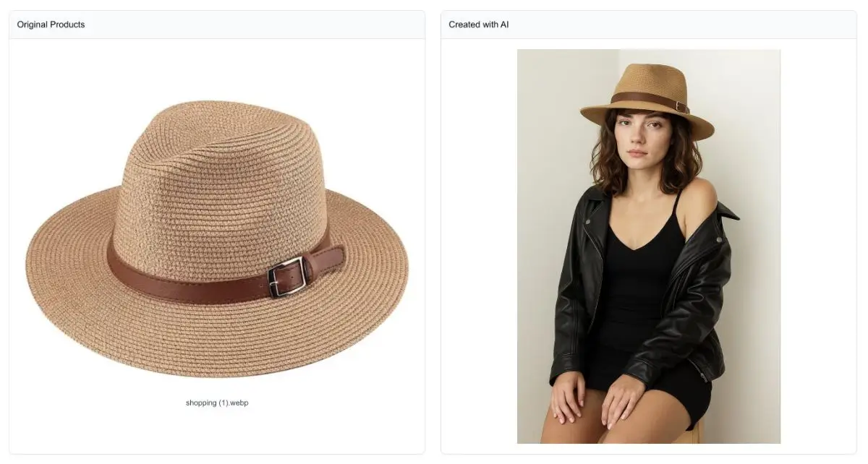Click the "Created with AI" panel header
Viewport: 868px width, 464px height.
click(478, 25)
